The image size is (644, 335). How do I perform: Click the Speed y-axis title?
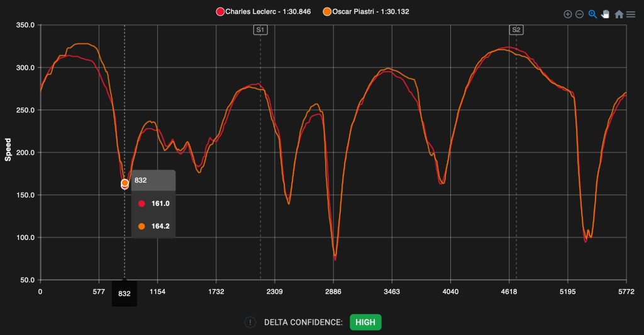point(8,150)
